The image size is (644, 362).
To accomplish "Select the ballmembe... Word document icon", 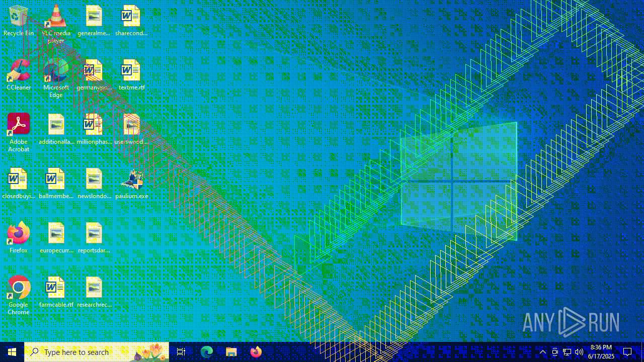I will [x=56, y=184].
